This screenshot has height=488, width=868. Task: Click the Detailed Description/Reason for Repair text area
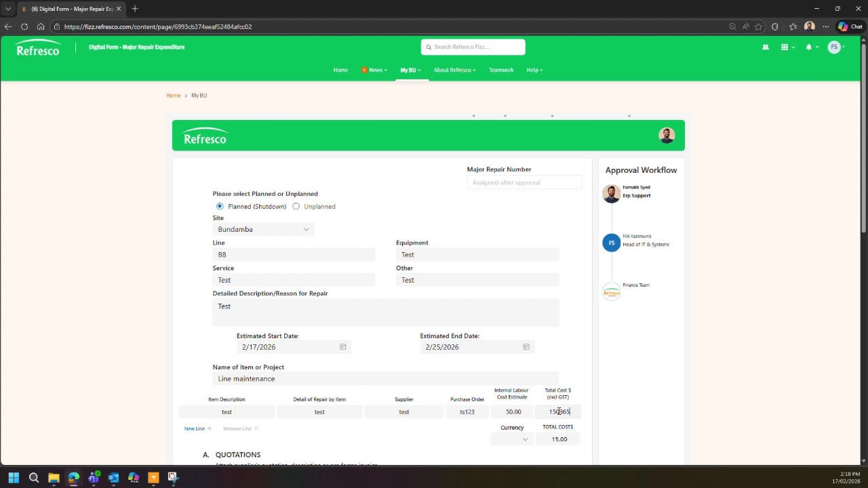(386, 312)
